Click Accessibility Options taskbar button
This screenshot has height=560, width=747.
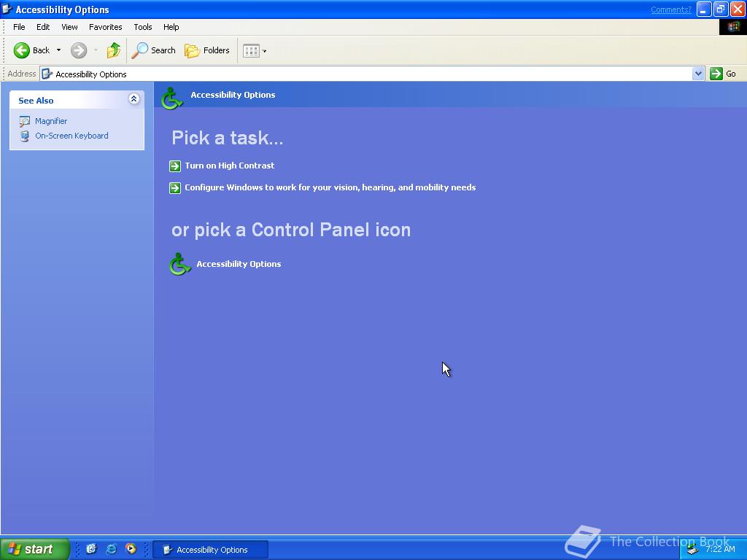[211, 550]
